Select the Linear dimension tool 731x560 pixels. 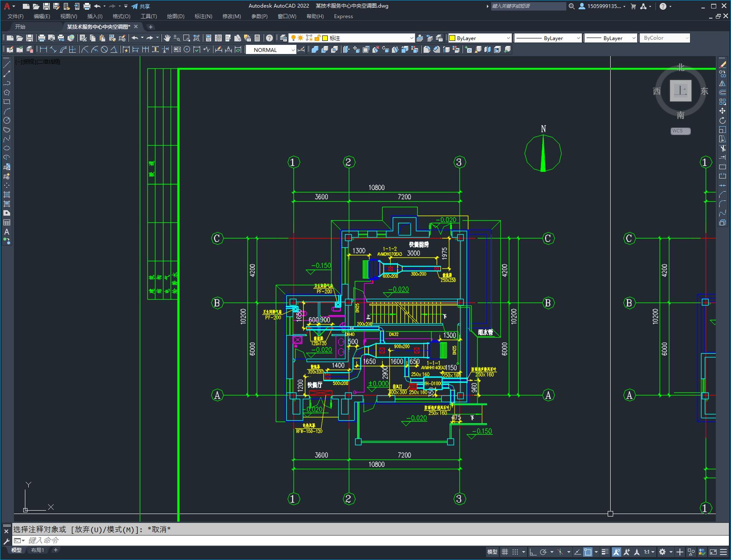tap(43, 49)
